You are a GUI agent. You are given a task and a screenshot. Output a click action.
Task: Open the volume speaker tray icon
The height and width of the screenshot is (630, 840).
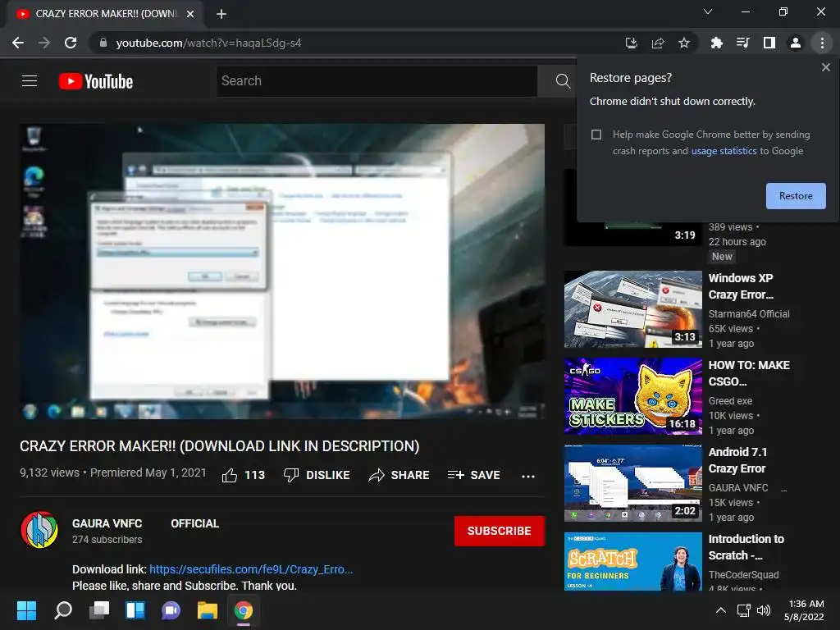764,610
